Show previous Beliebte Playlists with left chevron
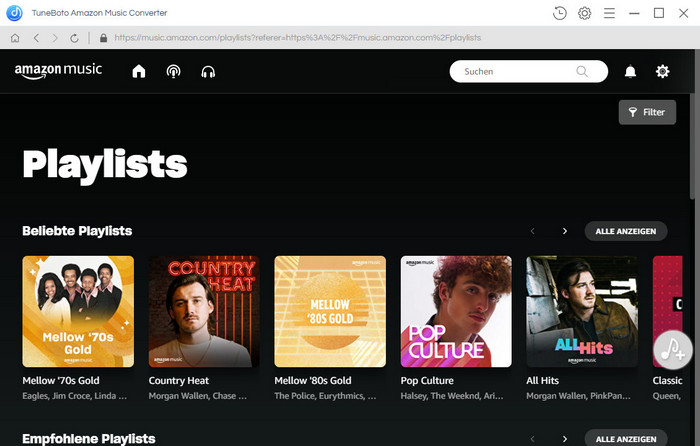This screenshot has width=700, height=446. [532, 231]
